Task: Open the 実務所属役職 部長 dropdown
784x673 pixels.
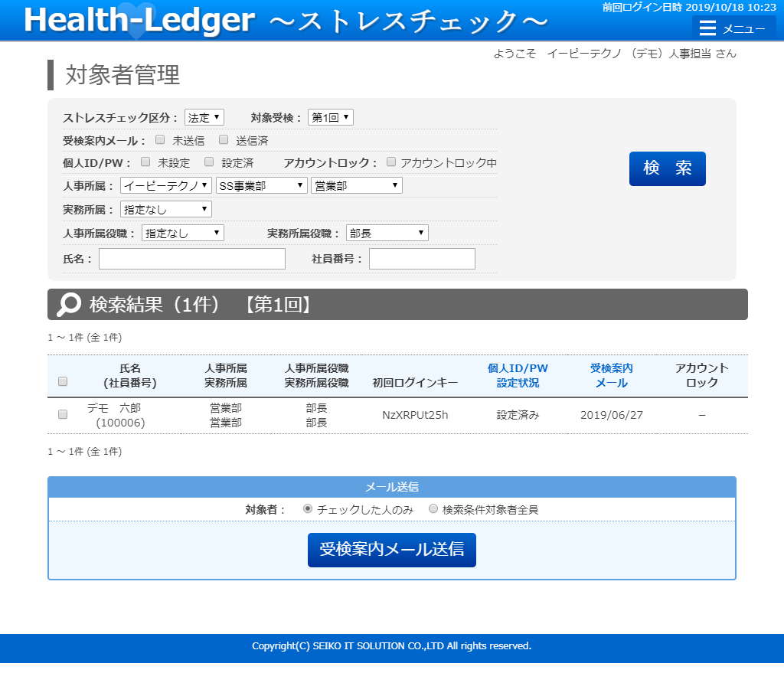Action: click(x=387, y=233)
